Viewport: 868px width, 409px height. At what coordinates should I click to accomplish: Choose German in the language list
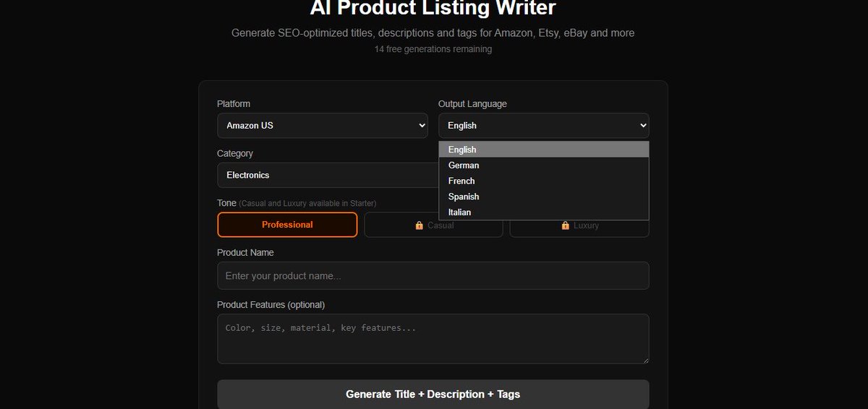543,165
